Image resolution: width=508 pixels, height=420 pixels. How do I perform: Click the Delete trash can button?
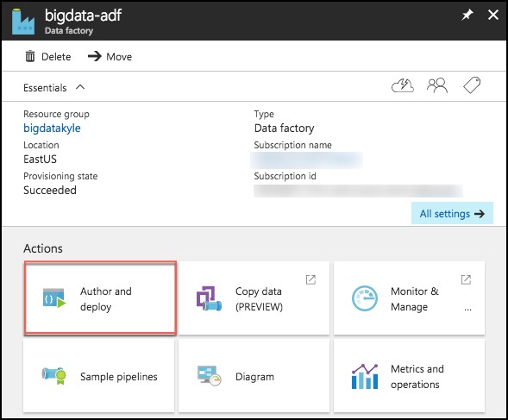[48, 57]
